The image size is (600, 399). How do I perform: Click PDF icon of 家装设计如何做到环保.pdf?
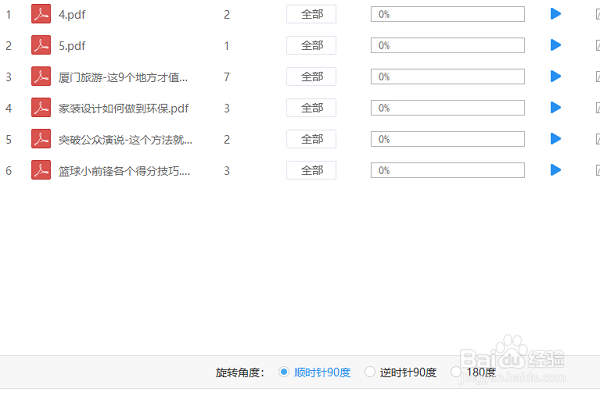pos(41,107)
